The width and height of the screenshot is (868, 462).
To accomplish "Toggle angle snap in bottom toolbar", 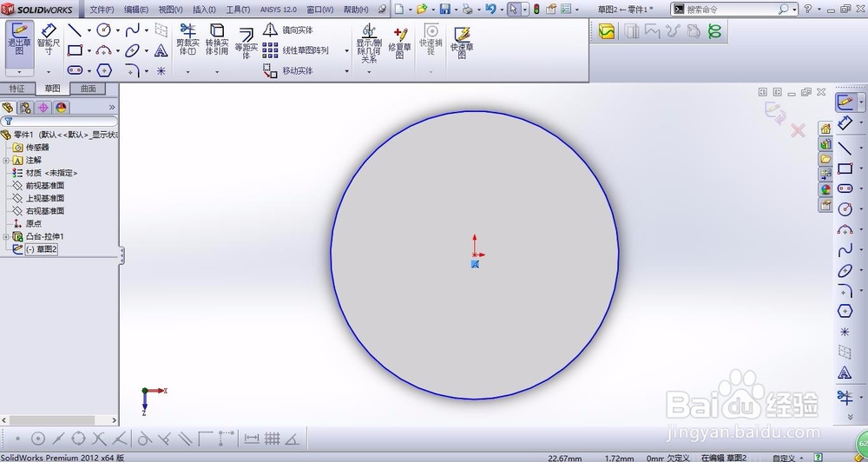I will (x=293, y=439).
